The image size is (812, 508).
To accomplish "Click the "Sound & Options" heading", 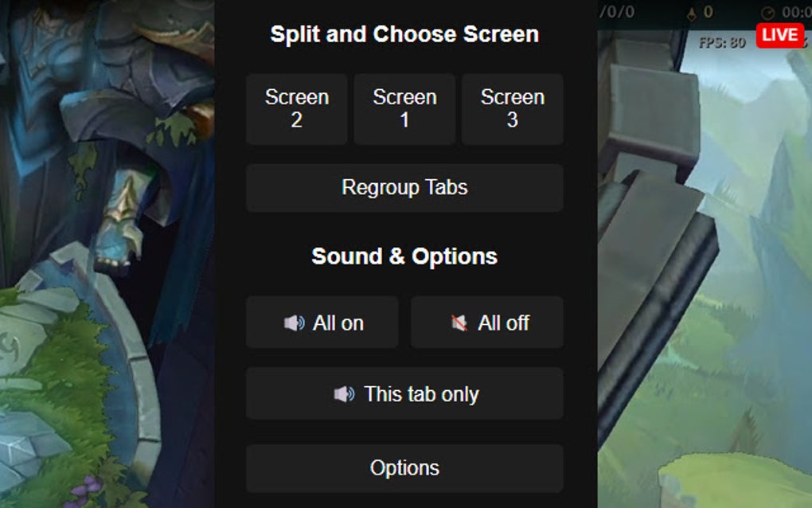I will (404, 256).
